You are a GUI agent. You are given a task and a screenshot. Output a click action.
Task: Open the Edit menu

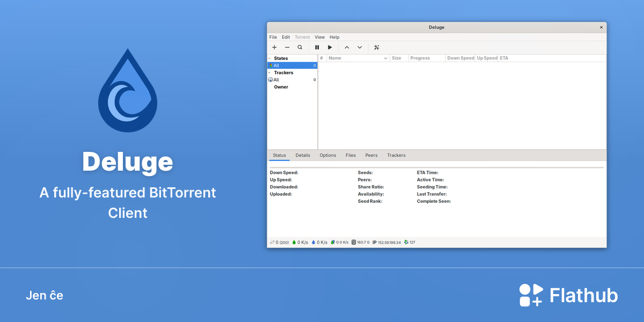coord(286,37)
